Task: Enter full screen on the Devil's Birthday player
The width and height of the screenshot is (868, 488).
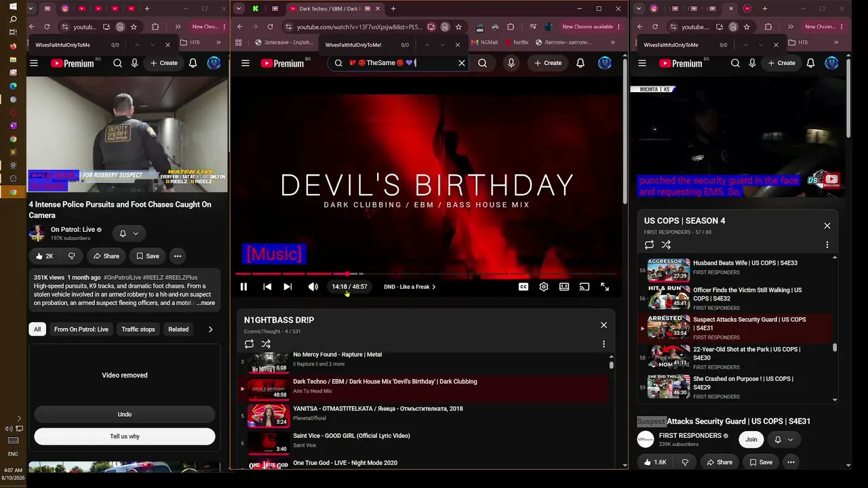Action: (x=605, y=287)
